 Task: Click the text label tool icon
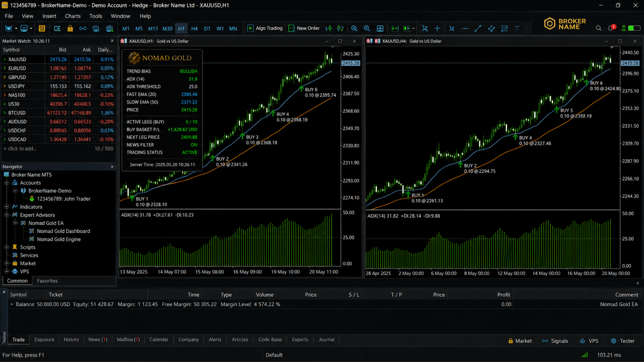click(517, 28)
